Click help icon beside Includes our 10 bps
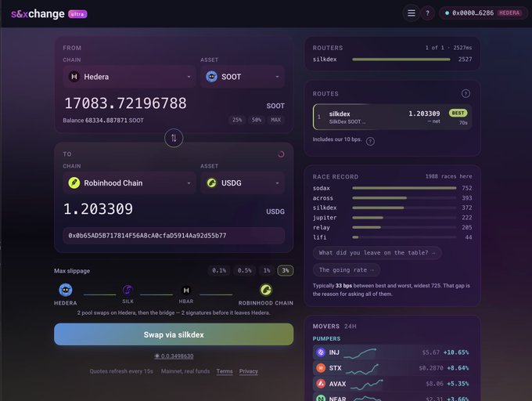This screenshot has height=401, width=532. (371, 141)
